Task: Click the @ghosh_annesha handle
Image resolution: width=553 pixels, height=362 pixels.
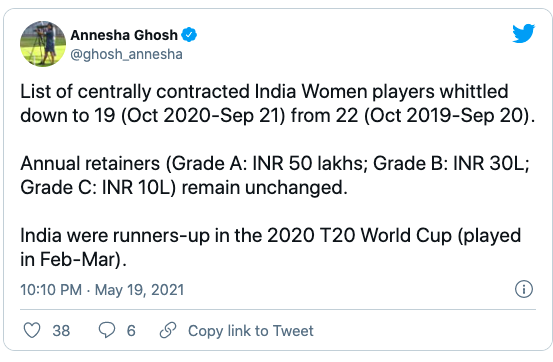Action: (126, 54)
